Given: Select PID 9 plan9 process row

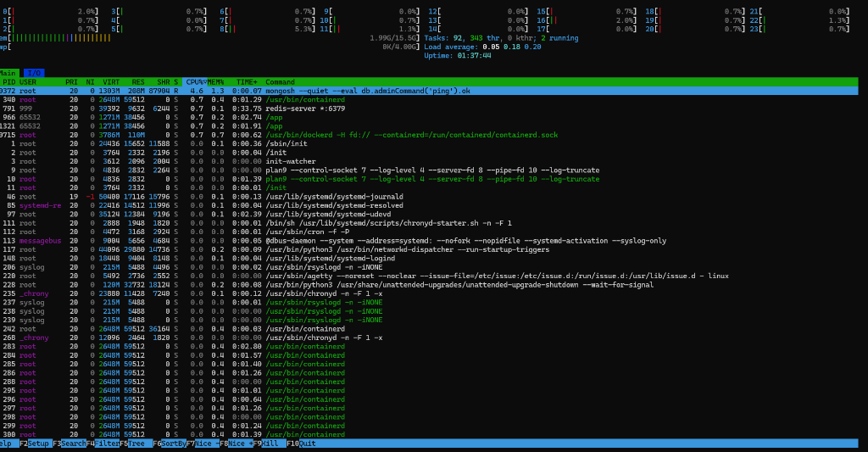Looking at the screenshot, I should pyautogui.click(x=429, y=170).
